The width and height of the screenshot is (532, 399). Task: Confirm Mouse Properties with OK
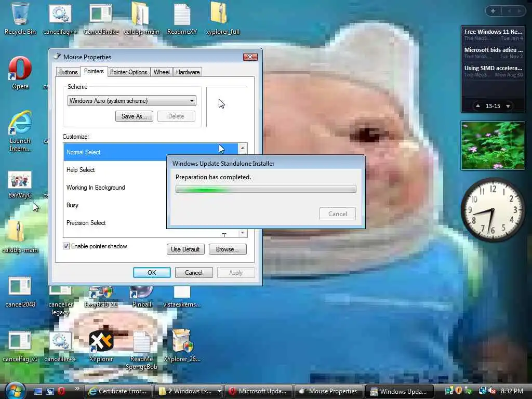coord(152,272)
